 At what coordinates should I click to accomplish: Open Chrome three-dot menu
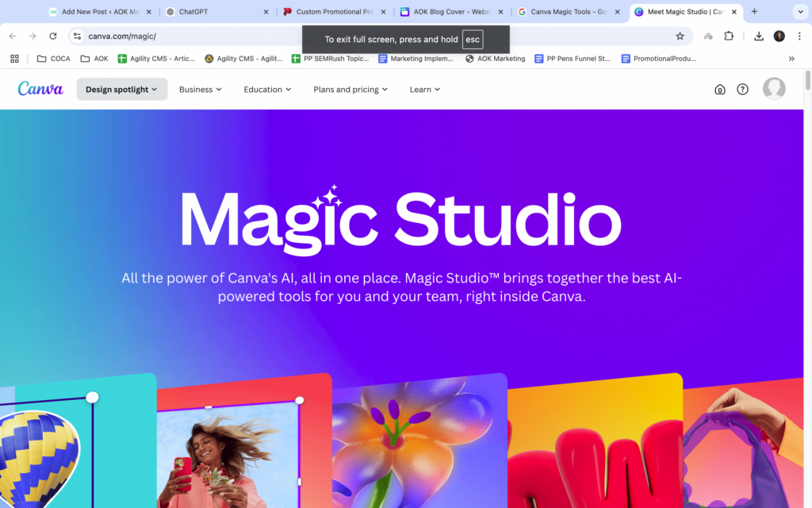pyautogui.click(x=799, y=36)
